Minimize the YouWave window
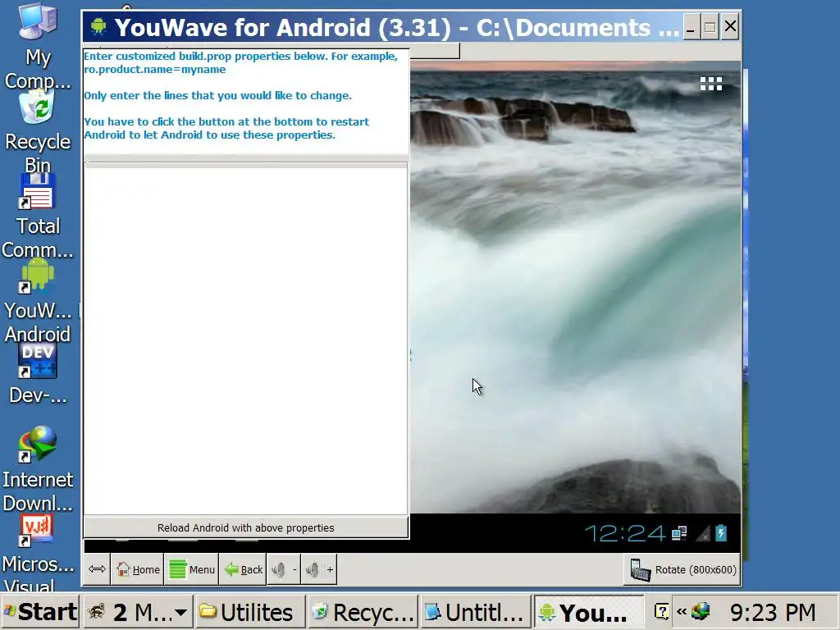 click(691, 27)
